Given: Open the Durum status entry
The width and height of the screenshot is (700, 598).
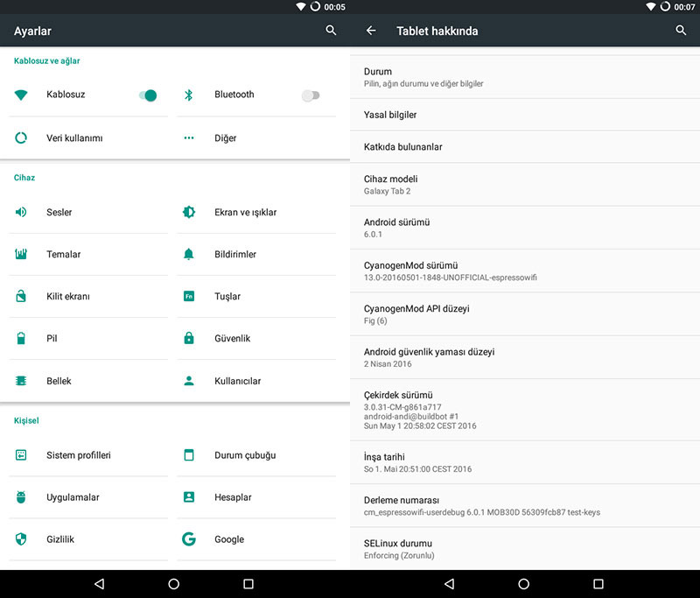Looking at the screenshot, I should 525,77.
